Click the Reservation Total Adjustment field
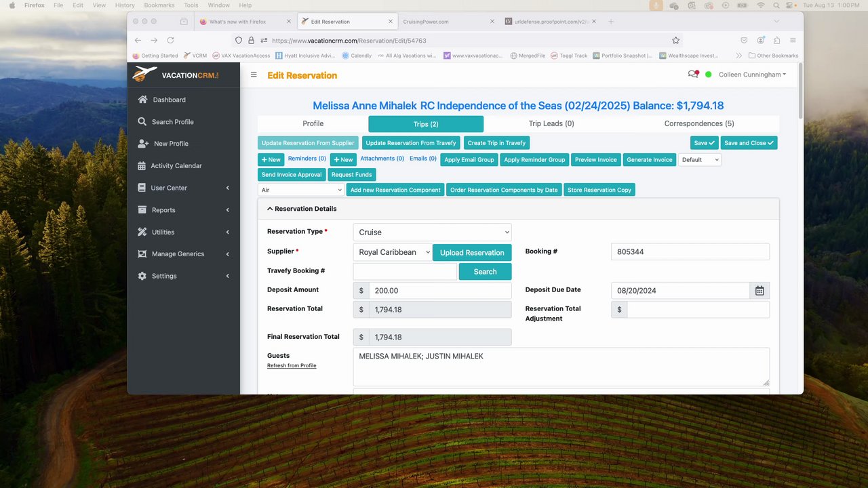The height and width of the screenshot is (488, 868). point(698,309)
